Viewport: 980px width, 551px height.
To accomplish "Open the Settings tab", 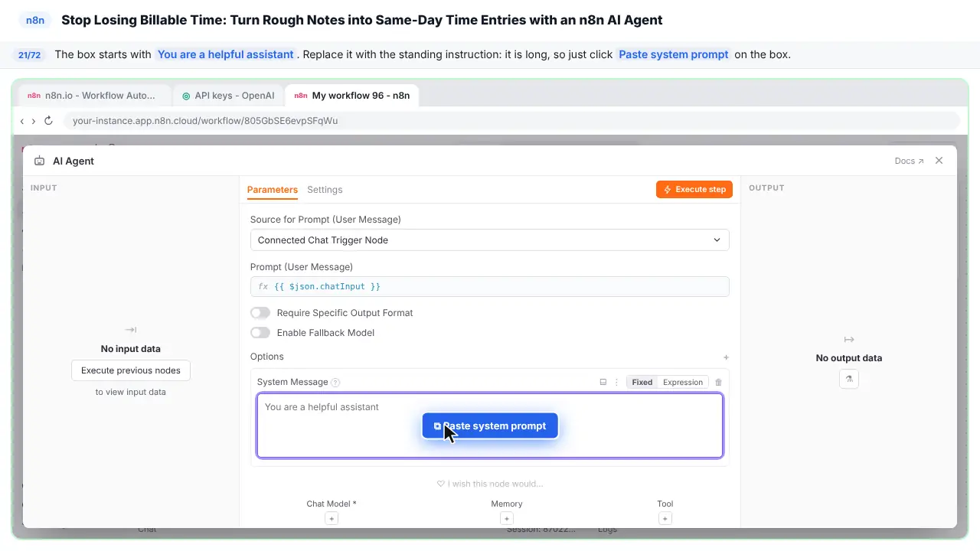I will (x=325, y=190).
